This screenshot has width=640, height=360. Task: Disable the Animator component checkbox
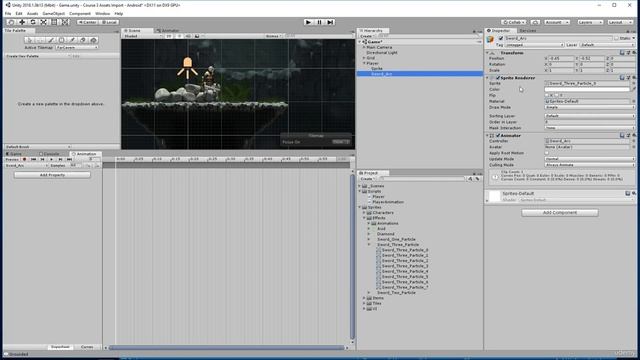click(498, 136)
